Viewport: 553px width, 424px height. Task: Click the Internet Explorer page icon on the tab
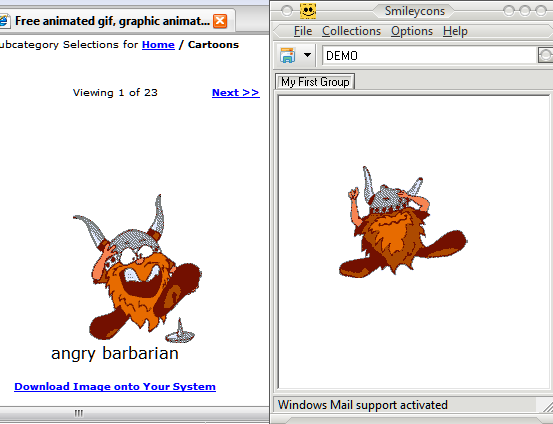pyautogui.click(x=4, y=21)
